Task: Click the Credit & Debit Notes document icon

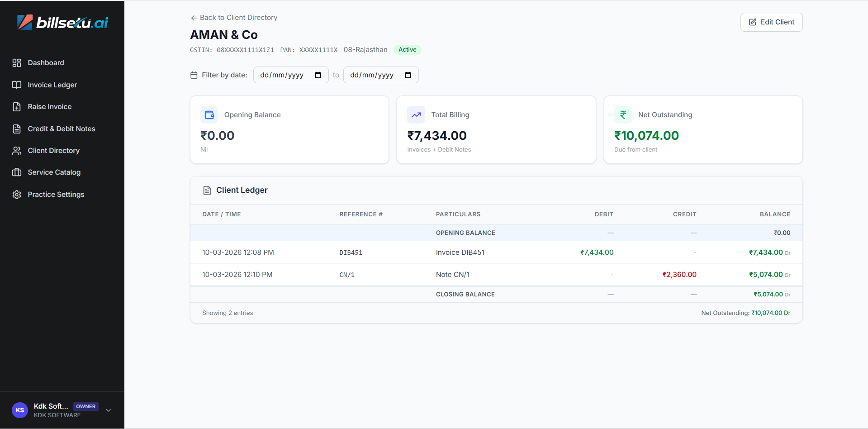Action: tap(17, 129)
